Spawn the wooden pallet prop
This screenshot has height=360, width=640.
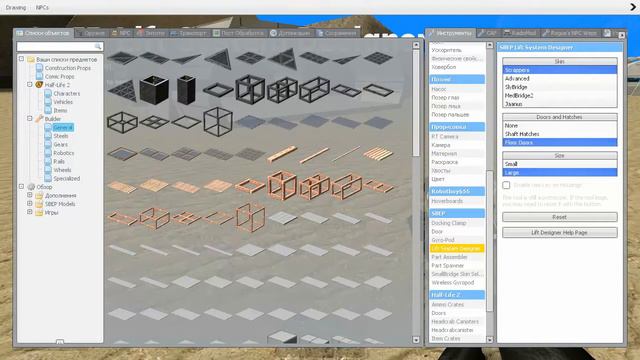[x=378, y=154]
